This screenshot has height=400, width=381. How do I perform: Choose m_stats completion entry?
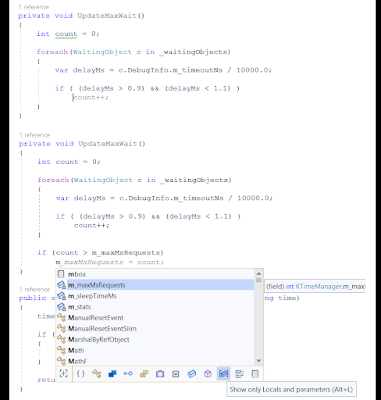(155, 307)
